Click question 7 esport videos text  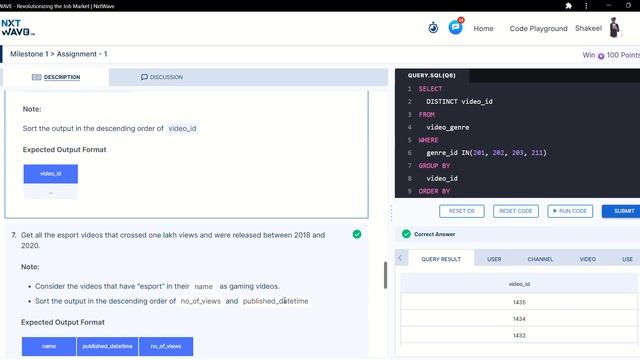point(173,240)
